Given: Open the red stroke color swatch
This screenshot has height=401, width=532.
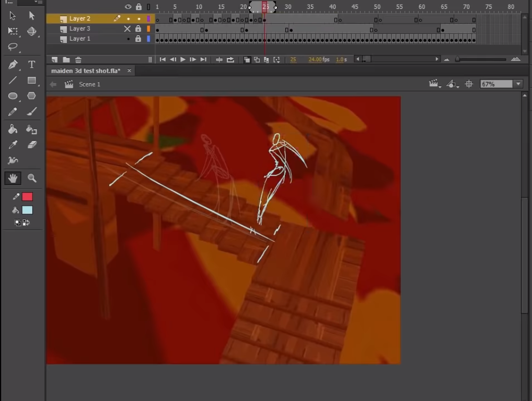Looking at the screenshot, I should click(x=27, y=197).
